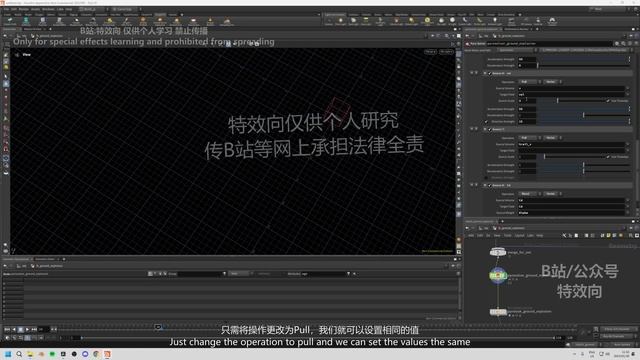
Task: Collapse the 'Cd' source section header arrow
Action: pyautogui.click(x=485, y=185)
